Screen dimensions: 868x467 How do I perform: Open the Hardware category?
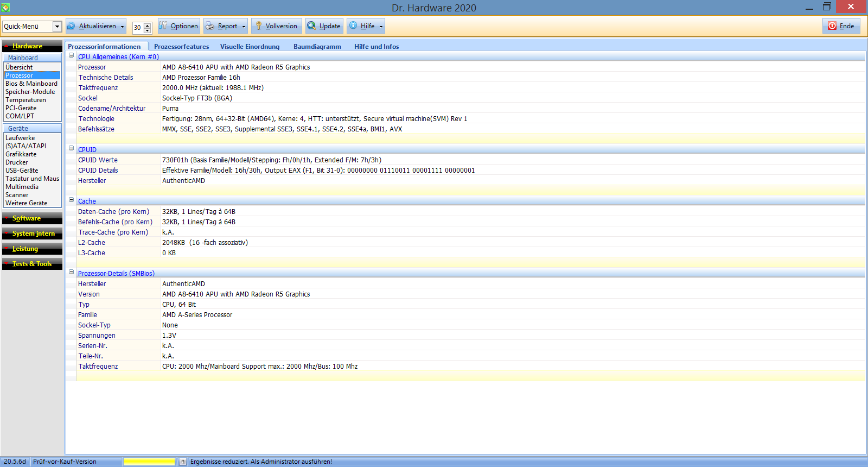pyautogui.click(x=32, y=46)
